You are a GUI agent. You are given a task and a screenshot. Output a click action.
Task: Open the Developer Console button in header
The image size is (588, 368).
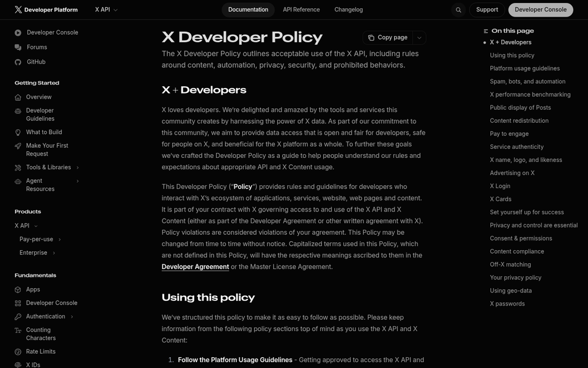540,10
